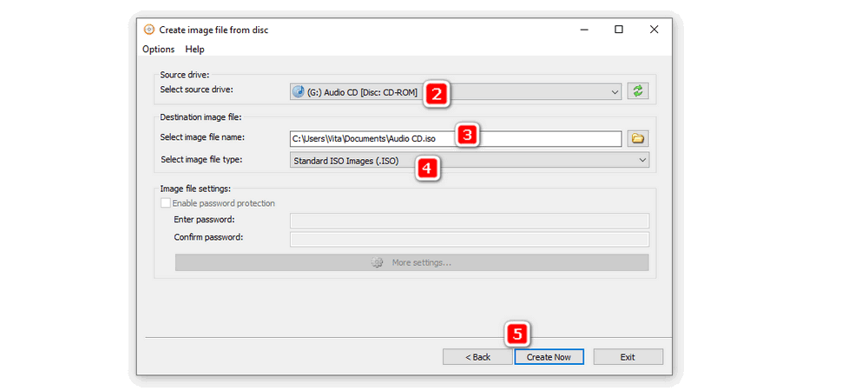Click the Confirm password field

click(x=469, y=239)
